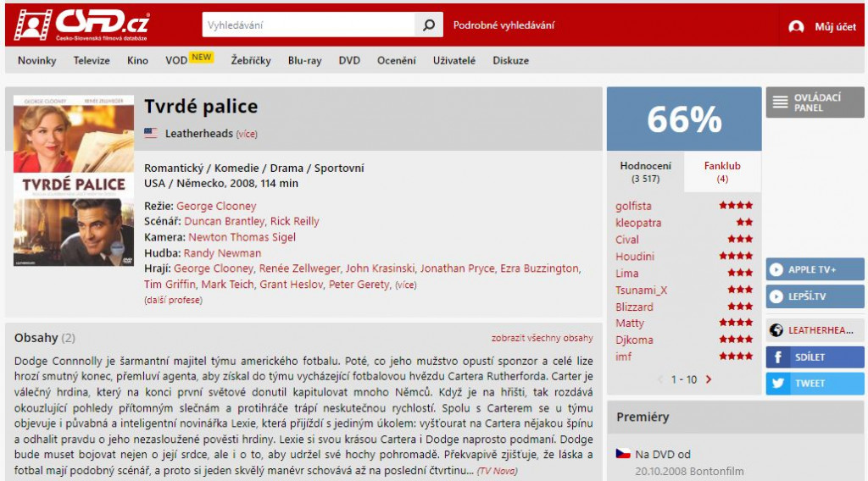This screenshot has width=868, height=481.
Task: Focus the Vyhledávání search field
Action: (x=309, y=25)
